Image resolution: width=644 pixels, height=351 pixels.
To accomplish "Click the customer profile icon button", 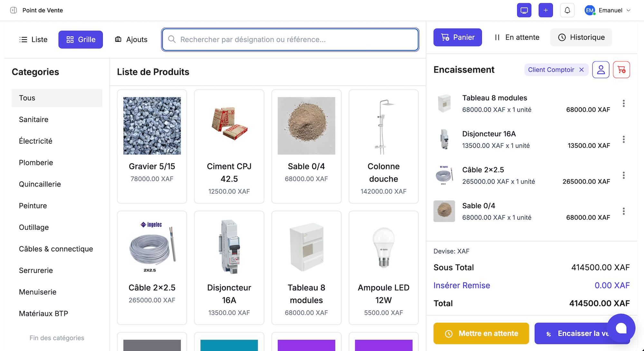I will 601,70.
